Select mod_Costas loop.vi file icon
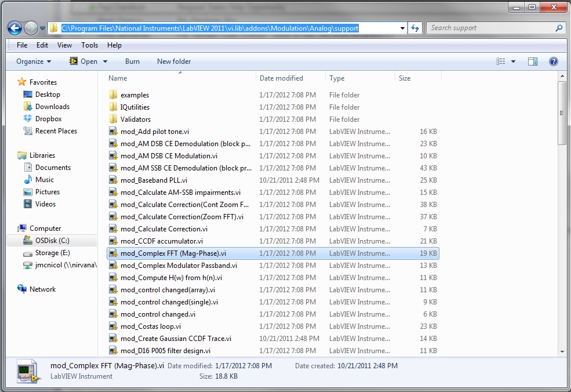This screenshot has height=392, width=571. click(x=113, y=326)
